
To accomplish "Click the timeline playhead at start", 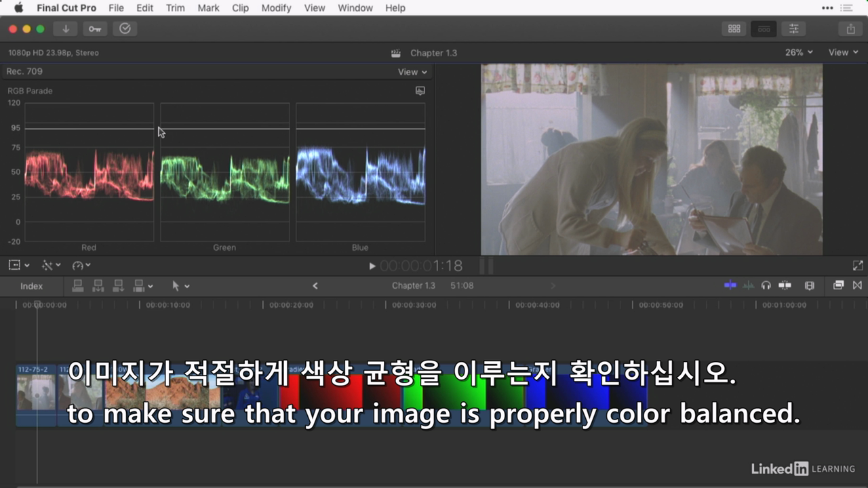I will click(37, 305).
